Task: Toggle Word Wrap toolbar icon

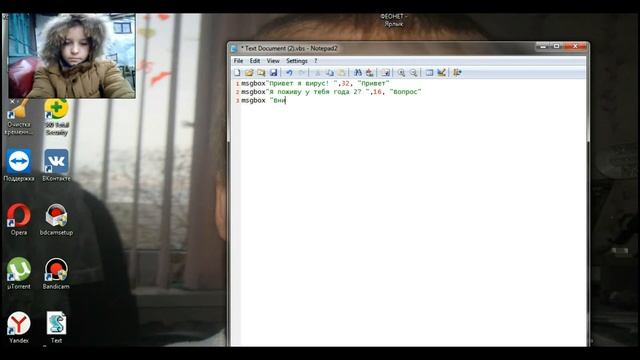Action: pyautogui.click(x=385, y=73)
